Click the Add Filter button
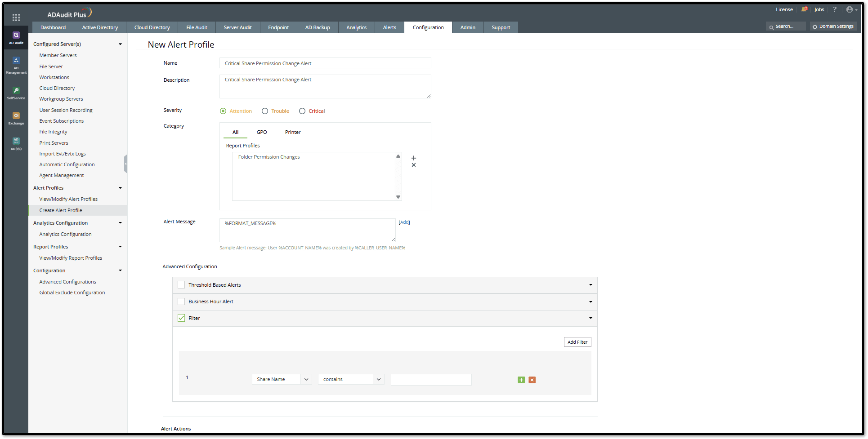 point(577,342)
